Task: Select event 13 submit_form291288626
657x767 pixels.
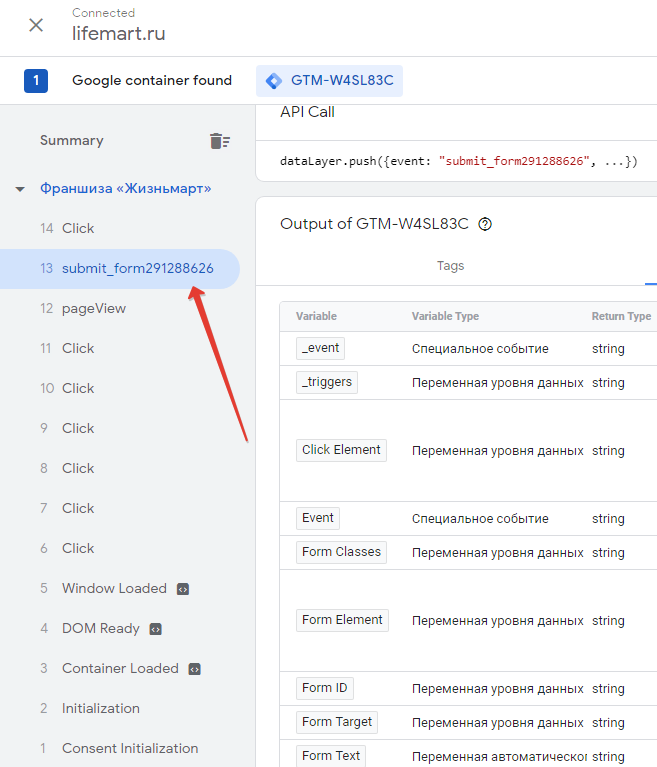Action: click(x=120, y=269)
